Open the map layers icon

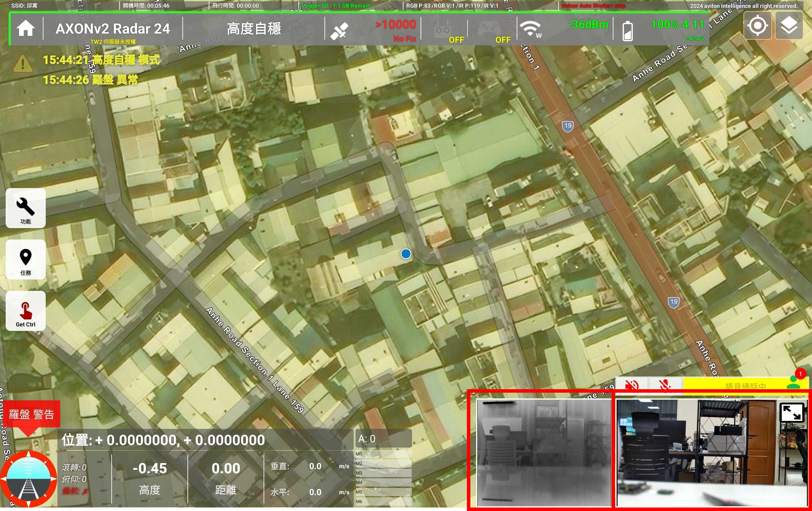point(789,26)
